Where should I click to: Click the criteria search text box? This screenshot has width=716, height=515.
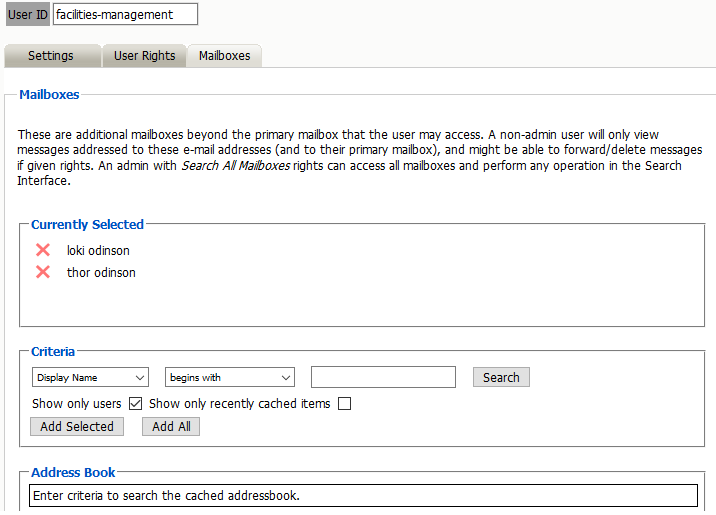[x=383, y=377]
